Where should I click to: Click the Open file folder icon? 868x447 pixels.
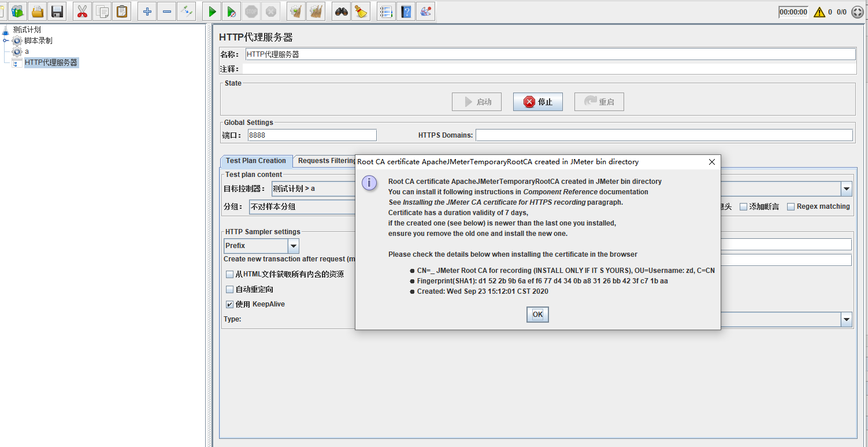[38, 11]
